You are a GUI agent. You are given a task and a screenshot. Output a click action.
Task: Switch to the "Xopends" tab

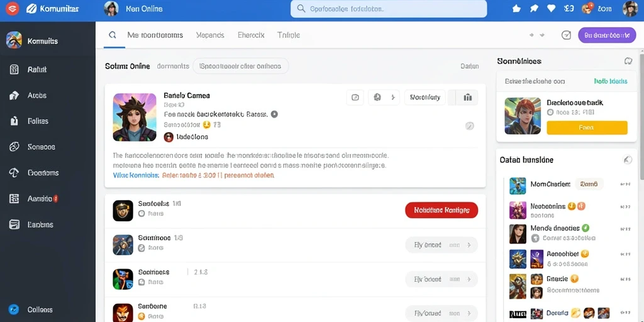[x=210, y=35]
